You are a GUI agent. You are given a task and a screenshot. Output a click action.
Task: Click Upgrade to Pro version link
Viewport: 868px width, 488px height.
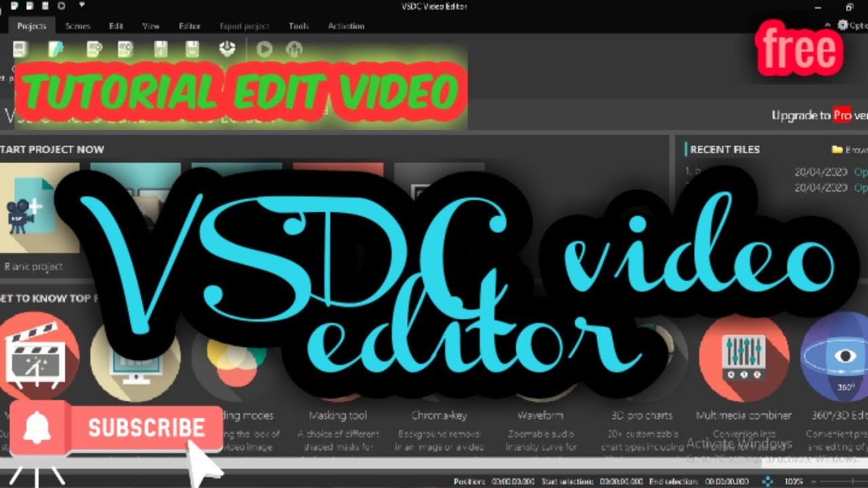point(819,115)
